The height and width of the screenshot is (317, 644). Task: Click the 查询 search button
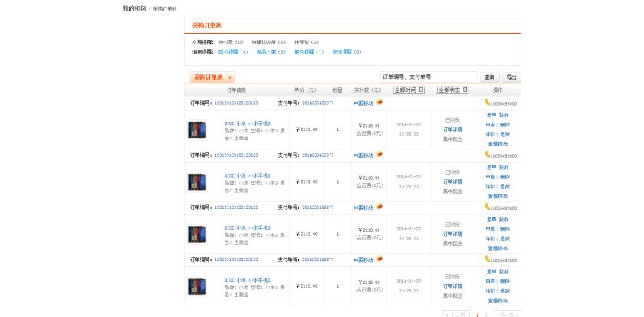click(x=490, y=77)
